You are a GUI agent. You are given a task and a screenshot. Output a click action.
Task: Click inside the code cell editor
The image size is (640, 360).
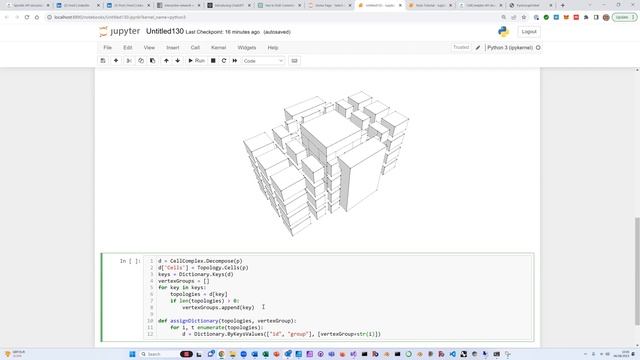[339, 297]
